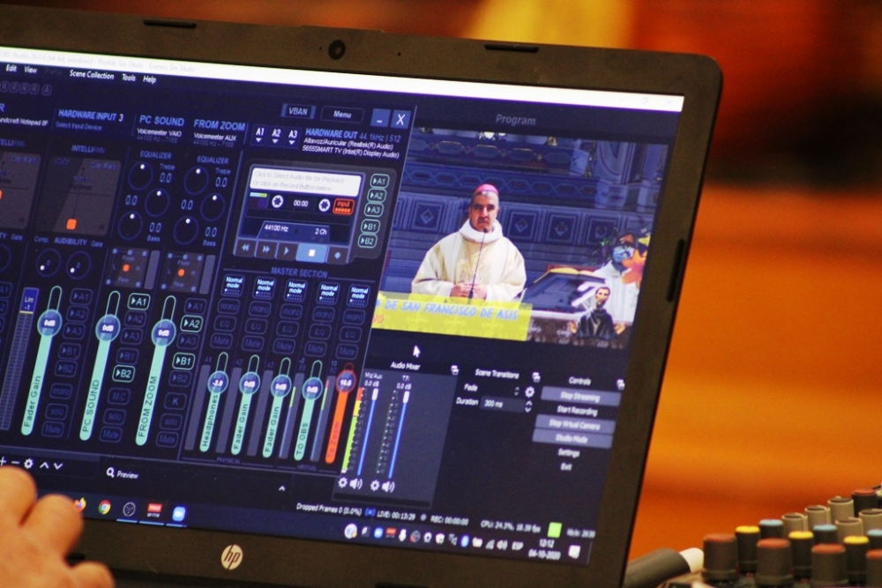882x588 pixels.
Task: Open the Zoom app on the taskbar
Action: 179,514
